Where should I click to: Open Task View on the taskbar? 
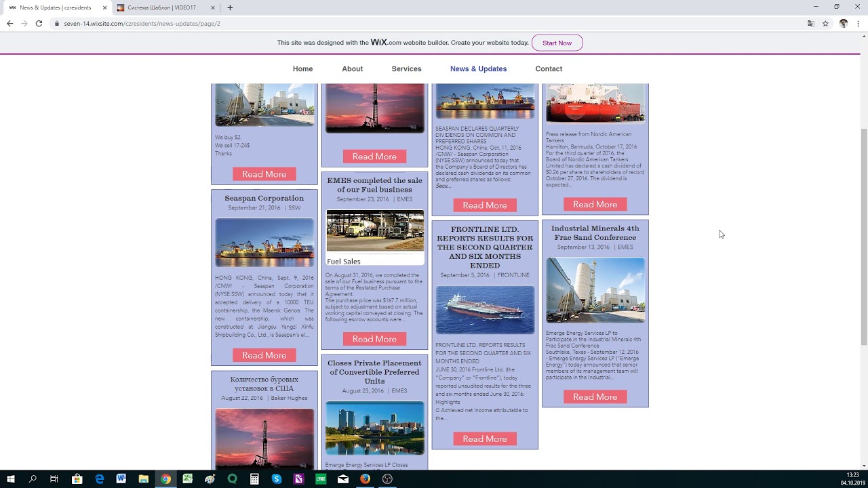point(54,479)
